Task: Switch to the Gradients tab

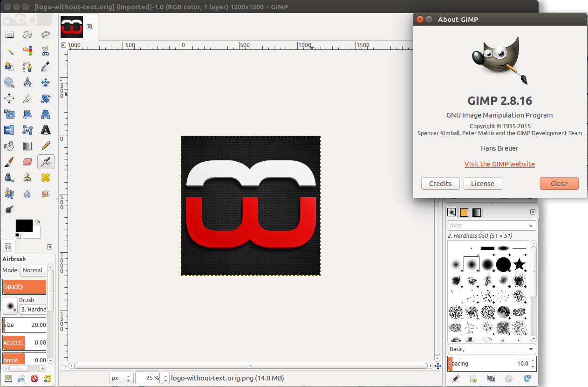Action: point(476,213)
